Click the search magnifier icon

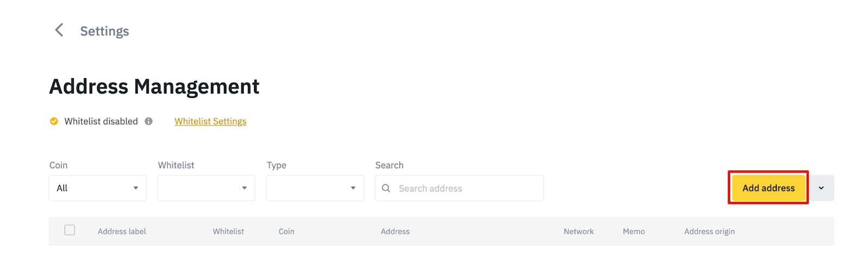pyautogui.click(x=386, y=188)
